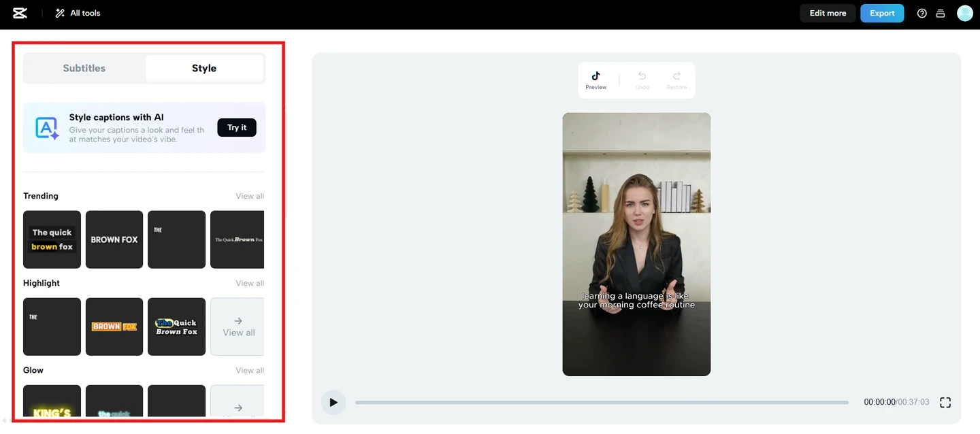The height and width of the screenshot is (434, 980).
Task: Choose the white BROWN FOX trending style
Action: pos(114,239)
